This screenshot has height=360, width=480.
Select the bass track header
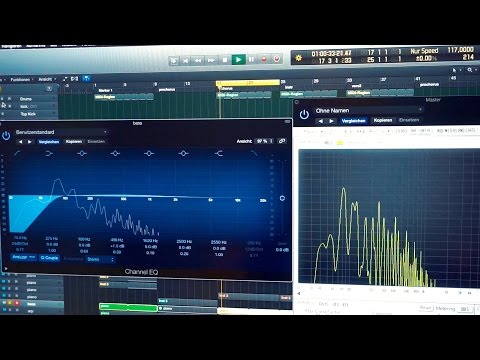tap(32, 304)
